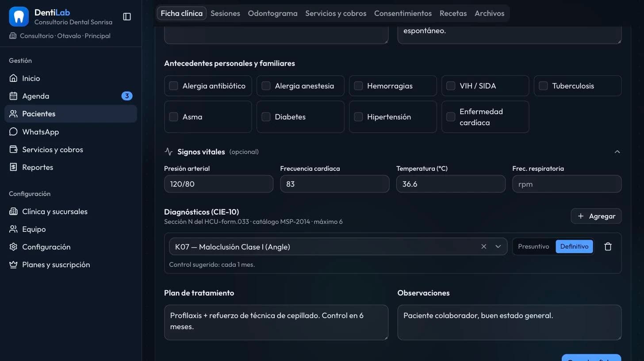Open Pacientes in sidebar
Screen dimensions: 644x361
71,114
